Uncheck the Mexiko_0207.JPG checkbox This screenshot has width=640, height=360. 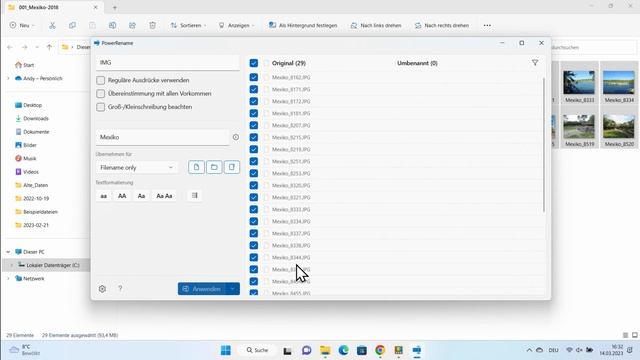point(253,125)
